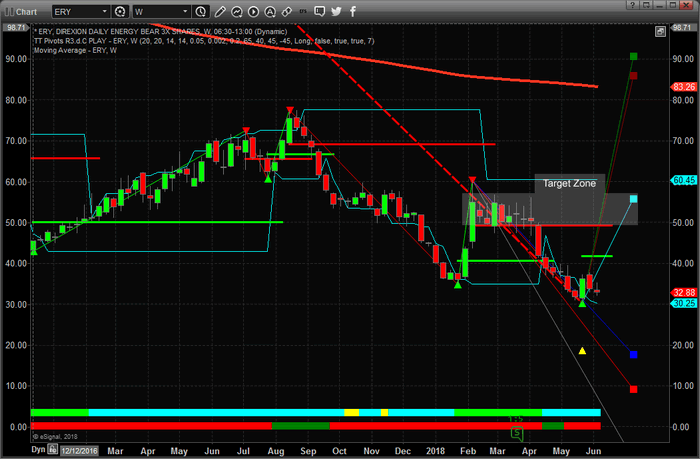Click the help question mark button
The width and height of the screenshot is (700, 459).
coord(632,5)
